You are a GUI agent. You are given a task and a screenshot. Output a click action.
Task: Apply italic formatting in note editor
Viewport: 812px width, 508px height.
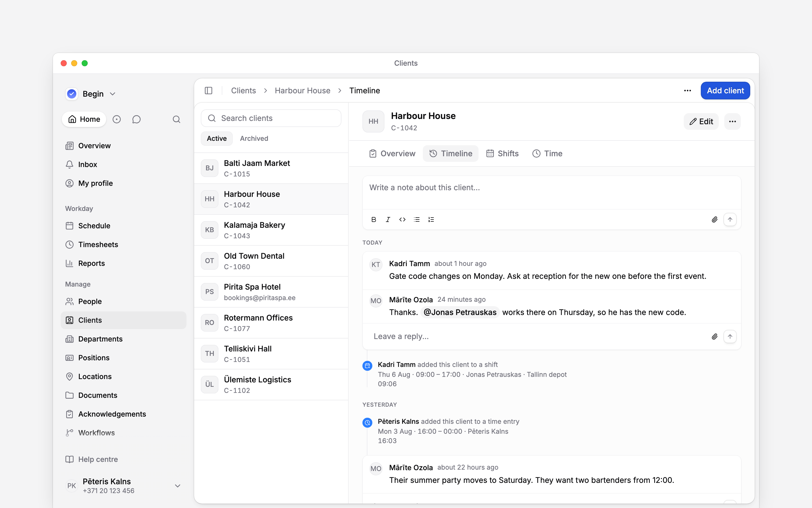388,219
